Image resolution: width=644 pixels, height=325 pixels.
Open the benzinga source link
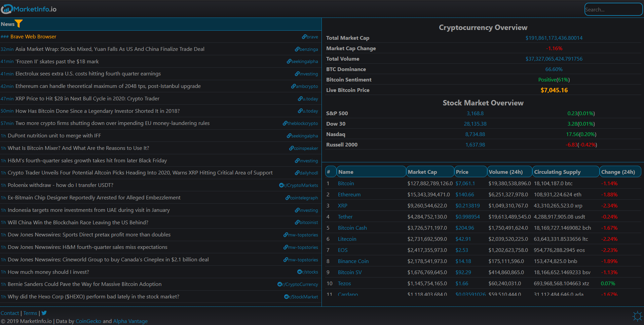(x=306, y=49)
